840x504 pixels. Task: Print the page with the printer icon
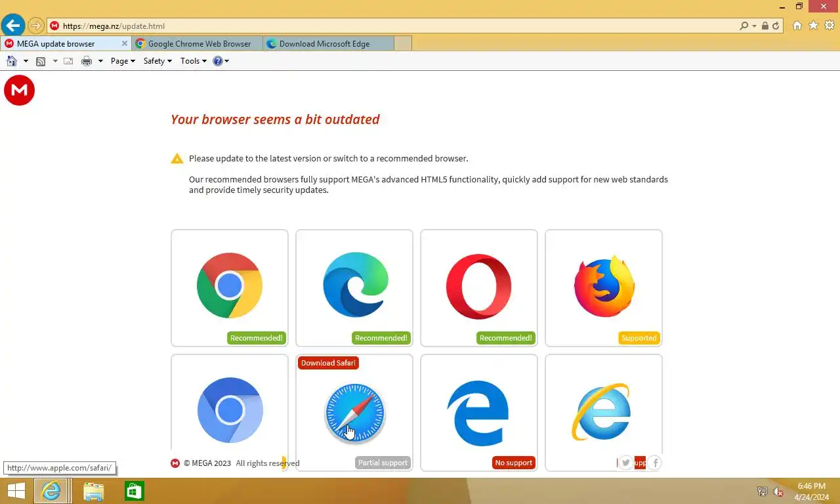point(86,61)
